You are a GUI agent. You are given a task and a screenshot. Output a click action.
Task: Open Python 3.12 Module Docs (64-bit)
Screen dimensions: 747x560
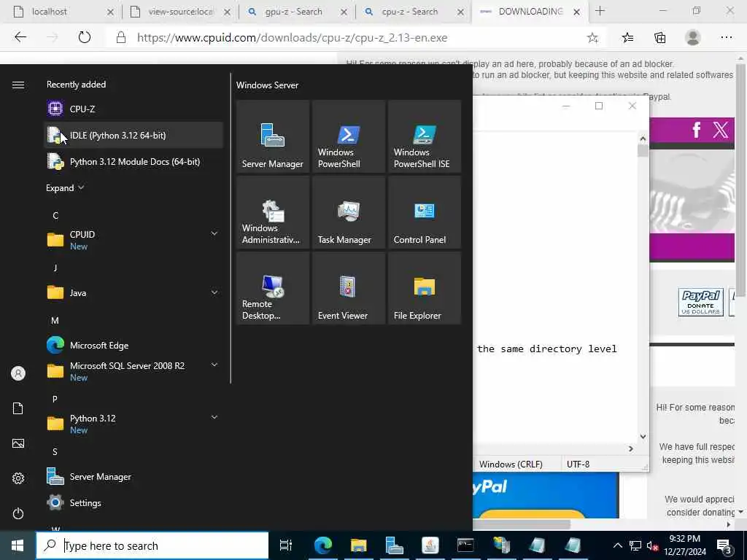point(133,161)
